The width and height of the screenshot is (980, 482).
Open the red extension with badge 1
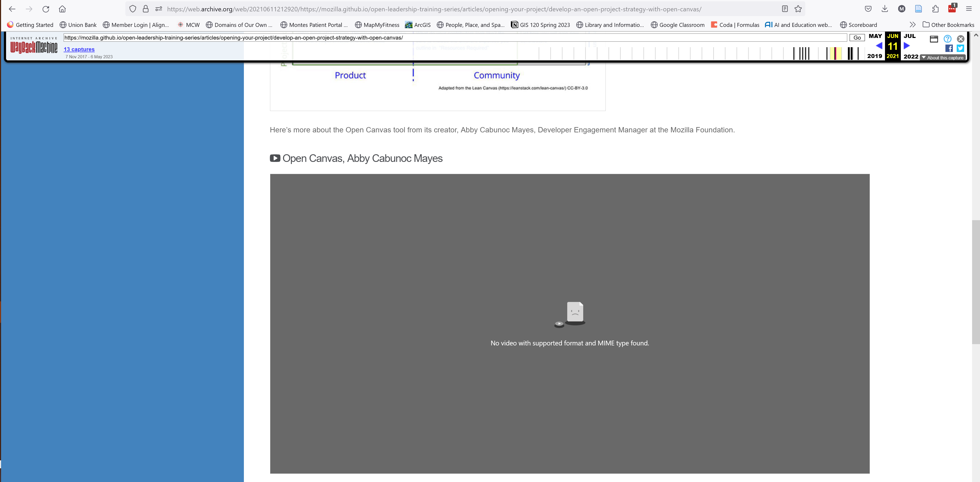(952, 8)
